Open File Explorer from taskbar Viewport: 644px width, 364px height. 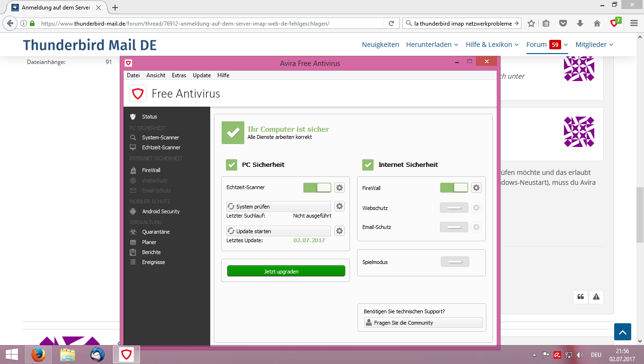[x=68, y=355]
